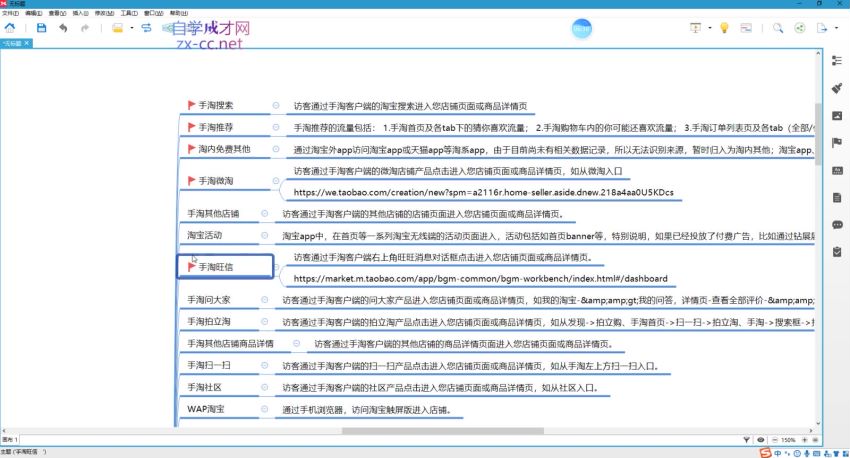850x458 pixels.
Task: Collapse the 手淘其他店铺商品详情 branch
Action: pyautogui.click(x=296, y=343)
